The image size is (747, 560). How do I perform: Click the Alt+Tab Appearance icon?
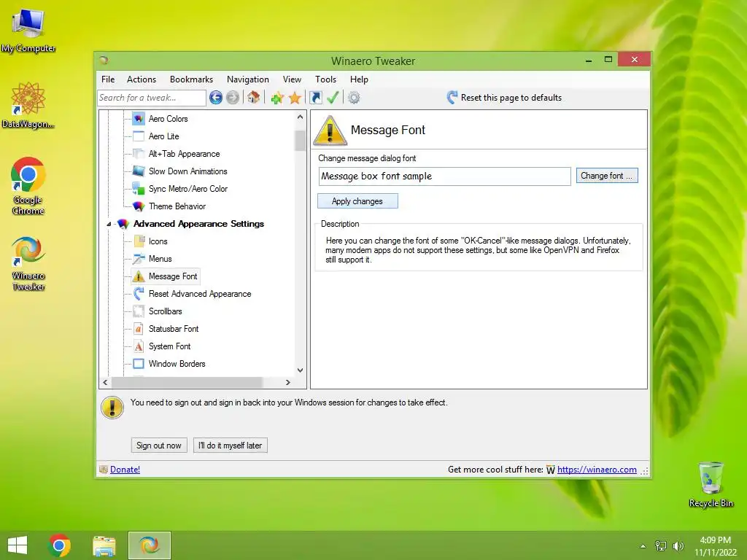click(x=139, y=154)
